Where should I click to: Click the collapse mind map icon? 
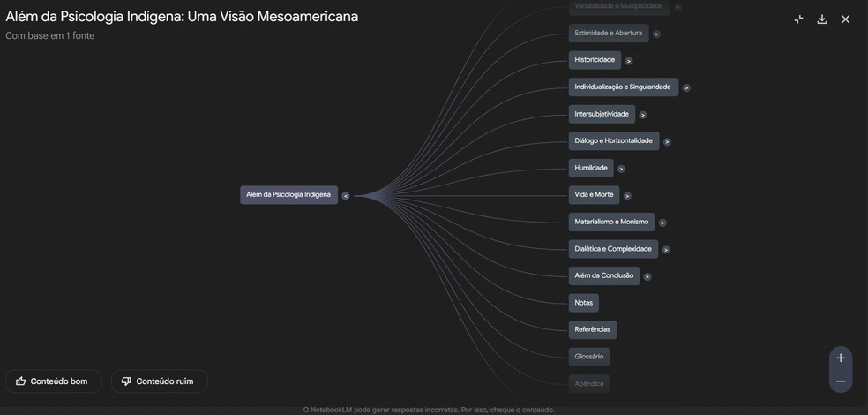click(798, 19)
